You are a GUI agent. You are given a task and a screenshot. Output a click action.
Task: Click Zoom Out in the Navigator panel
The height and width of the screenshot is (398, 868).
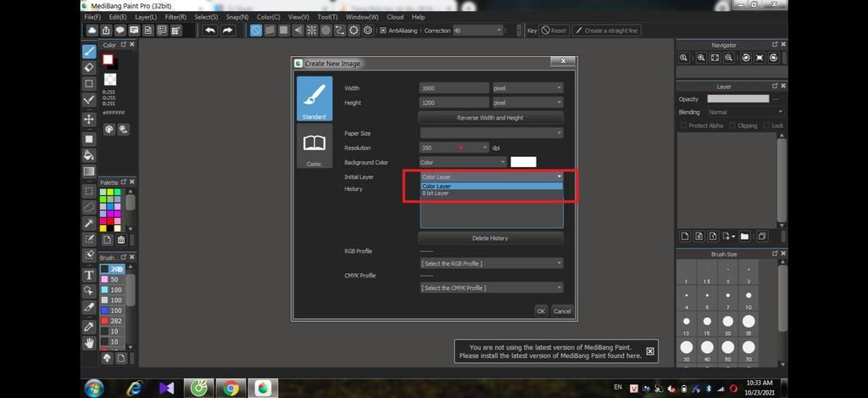coord(729,58)
